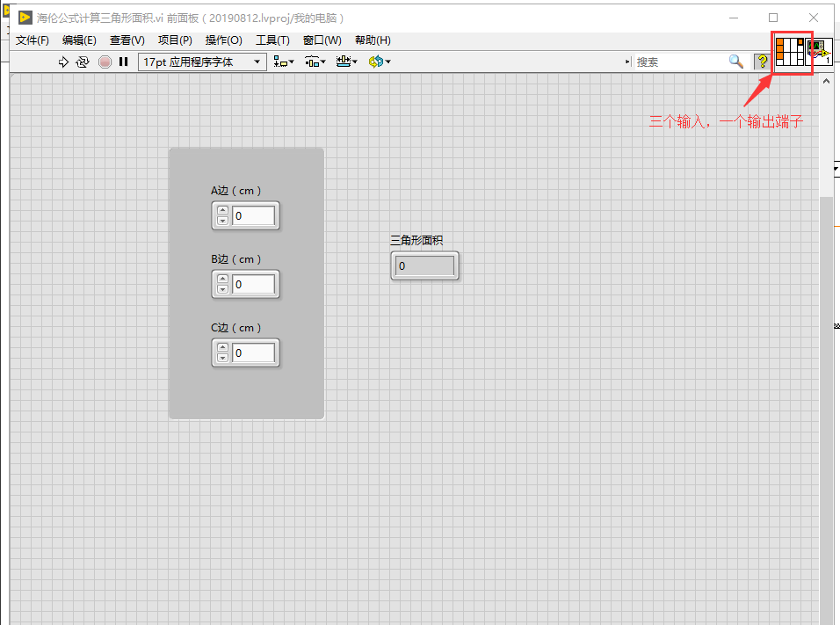
Task: Decrement the B边 (cm) value
Action: point(223,289)
